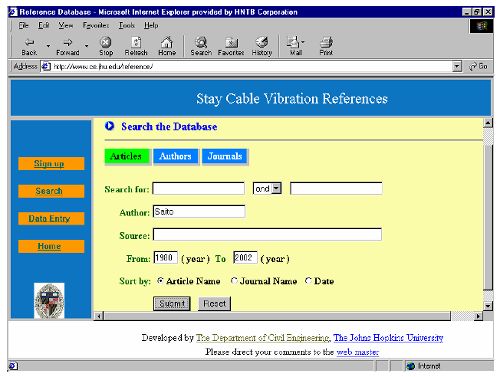Click the horizontal scrollbar thumb
This screenshot has width=500, height=377.
(277, 315)
